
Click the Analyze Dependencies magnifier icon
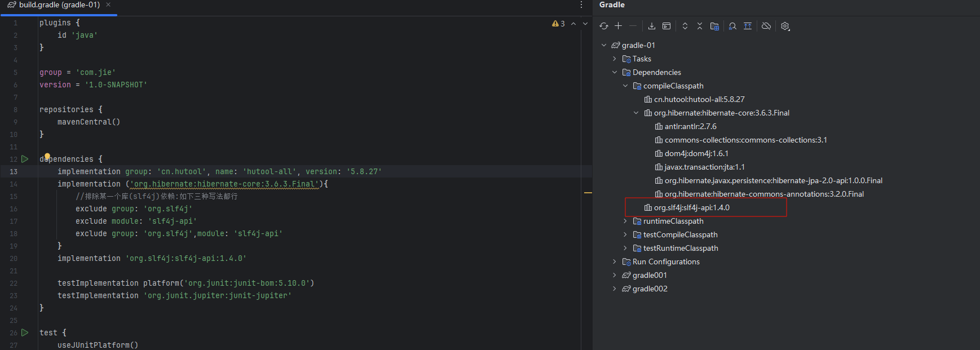pos(732,26)
